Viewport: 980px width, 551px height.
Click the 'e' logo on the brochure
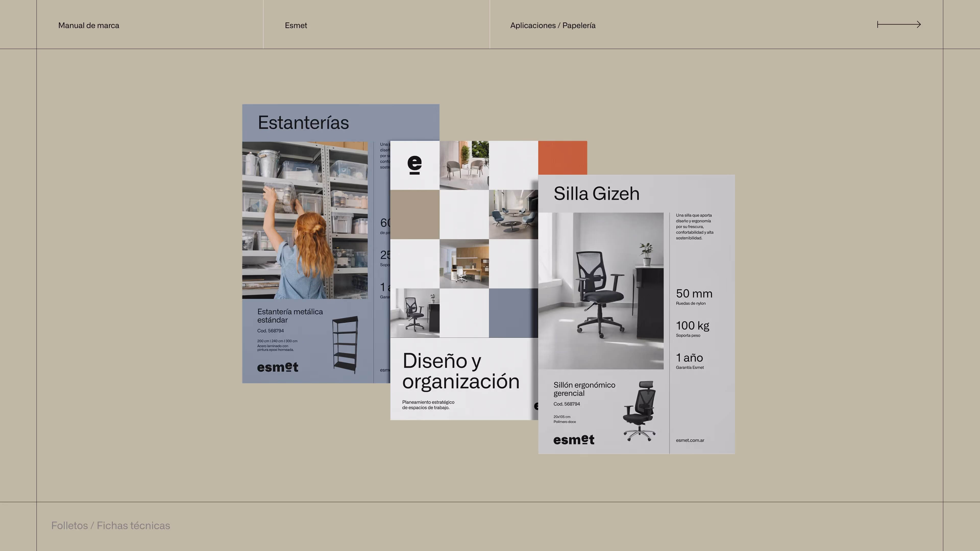[414, 165]
